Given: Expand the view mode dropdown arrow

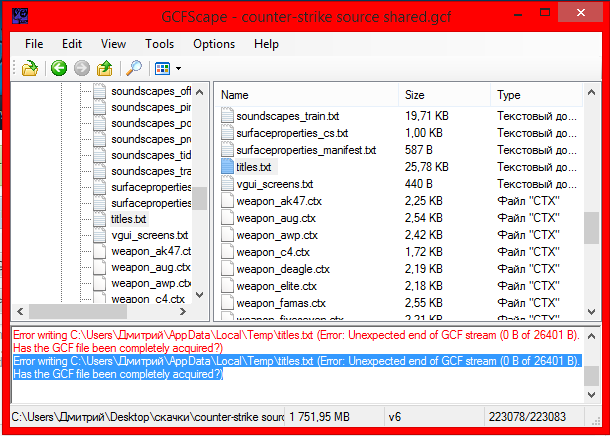Looking at the screenshot, I should (178, 68).
